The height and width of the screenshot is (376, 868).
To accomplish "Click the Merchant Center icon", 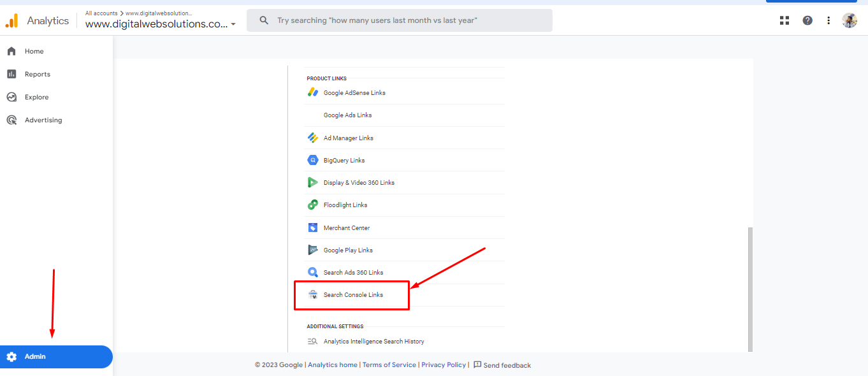I will pos(312,228).
